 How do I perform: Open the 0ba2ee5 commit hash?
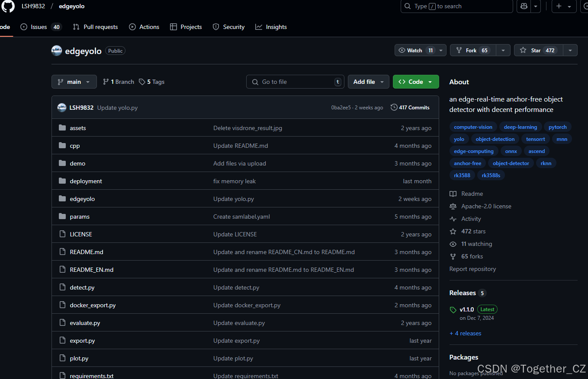coord(341,108)
